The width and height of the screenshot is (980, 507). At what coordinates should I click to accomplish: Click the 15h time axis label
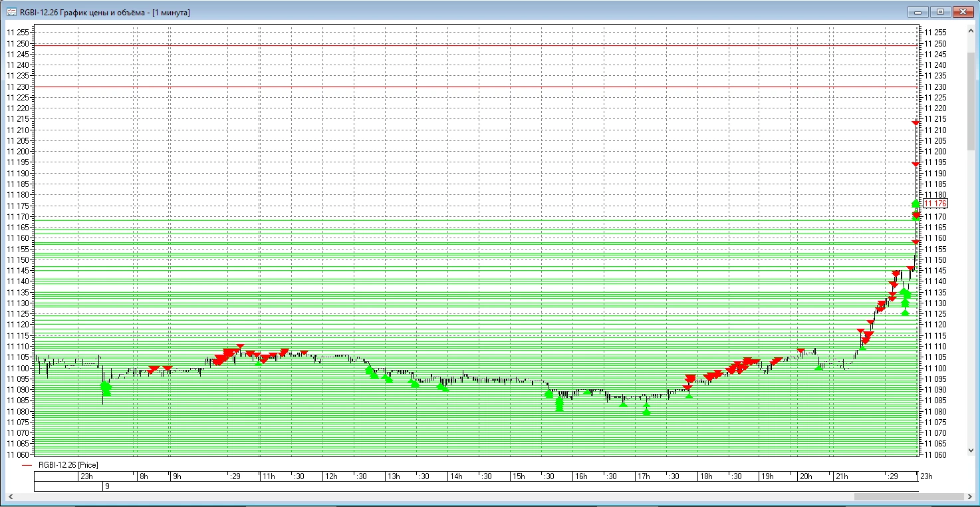[x=519, y=476]
